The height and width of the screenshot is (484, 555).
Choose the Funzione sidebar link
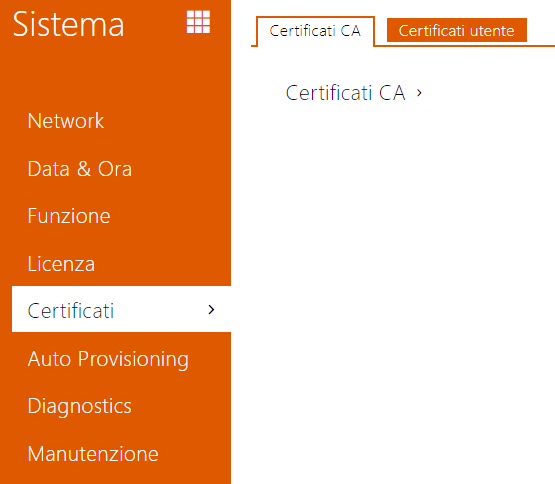(x=69, y=216)
